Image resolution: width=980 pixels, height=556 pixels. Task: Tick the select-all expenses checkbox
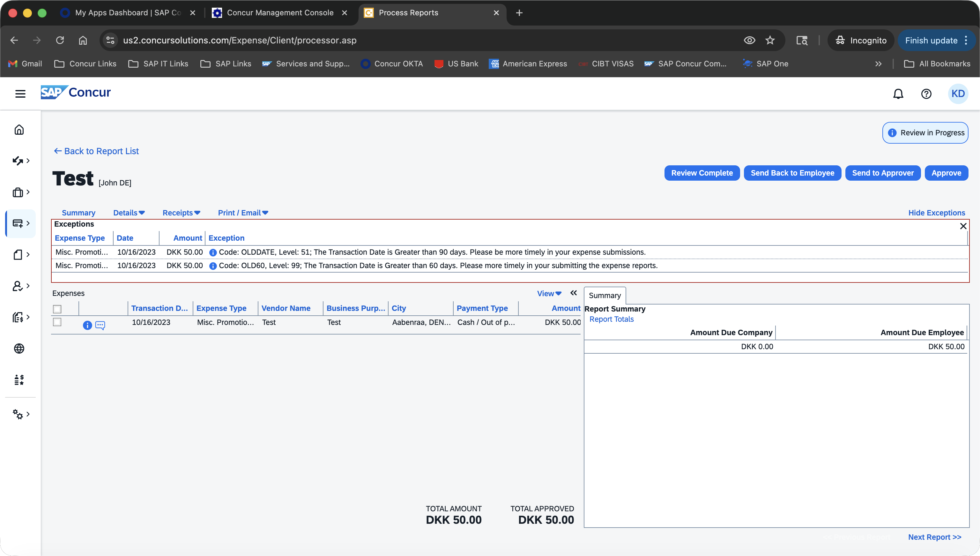click(57, 309)
